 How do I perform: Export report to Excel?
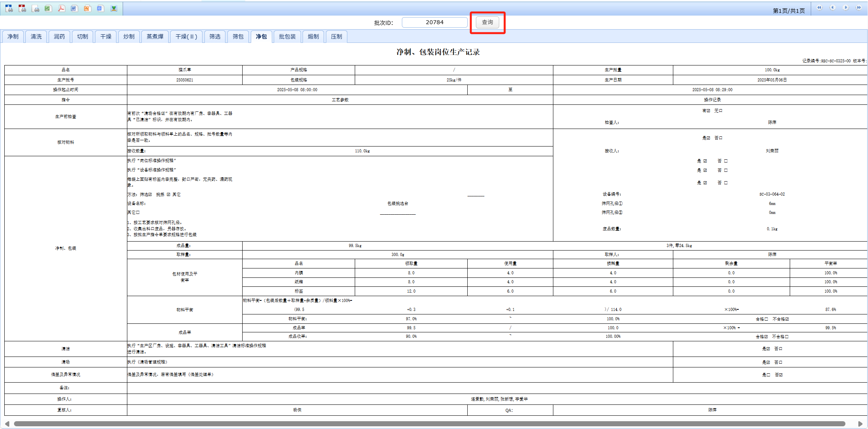pos(48,8)
